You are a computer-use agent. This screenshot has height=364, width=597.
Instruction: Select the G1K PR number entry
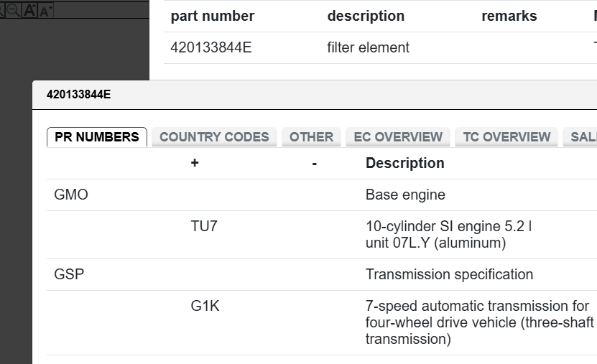(205, 307)
